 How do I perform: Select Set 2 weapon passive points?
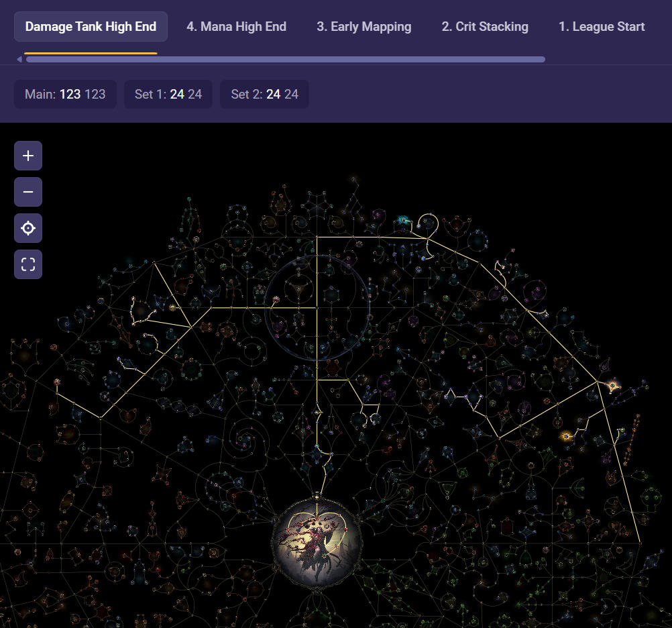point(264,95)
